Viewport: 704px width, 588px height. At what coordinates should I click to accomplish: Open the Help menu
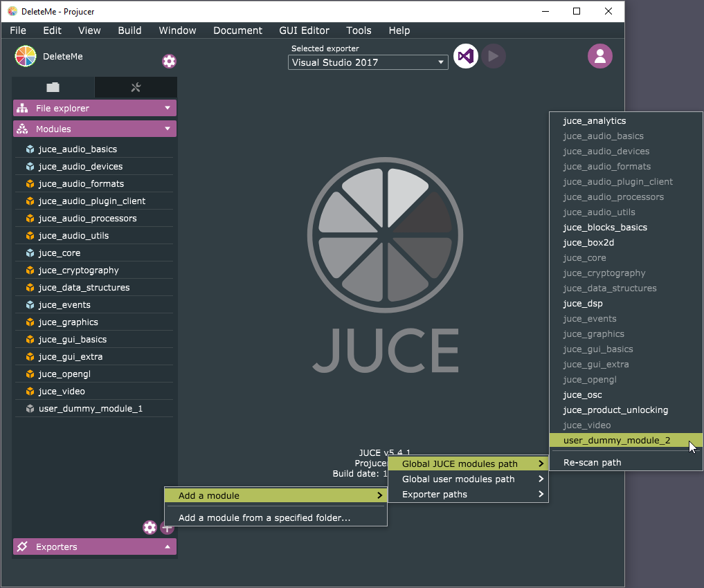click(x=399, y=30)
